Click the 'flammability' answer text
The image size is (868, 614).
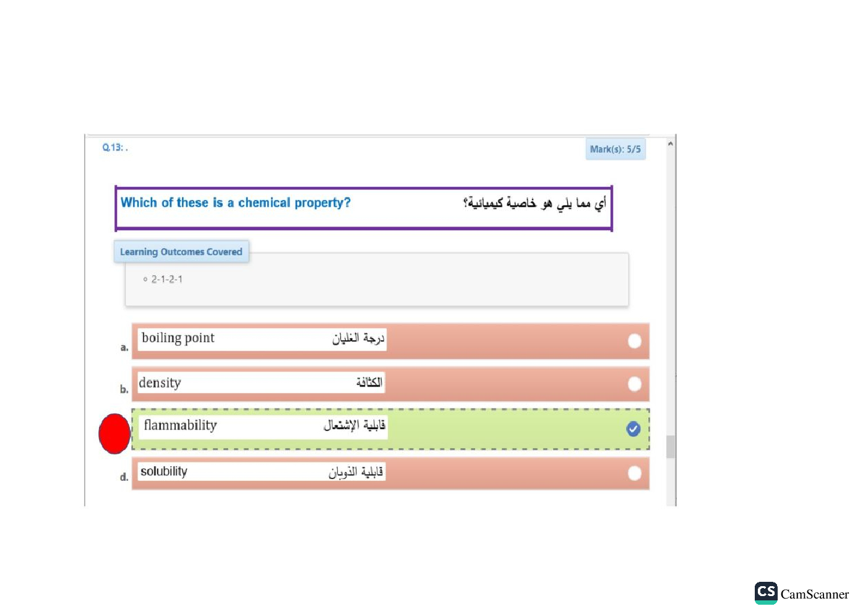[180, 425]
